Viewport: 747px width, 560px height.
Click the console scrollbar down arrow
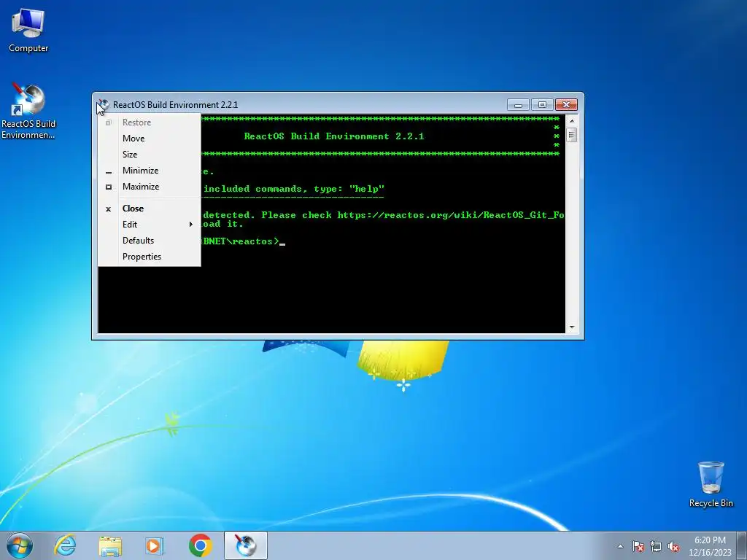click(572, 327)
